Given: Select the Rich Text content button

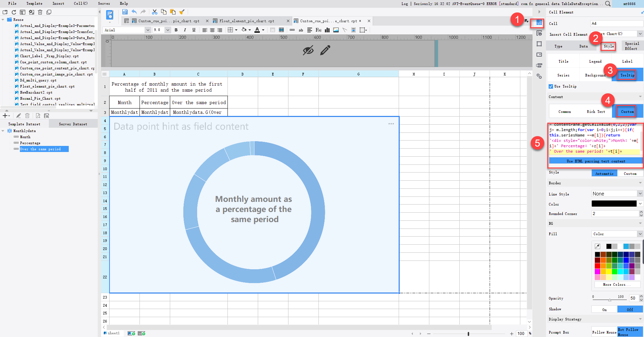Looking at the screenshot, I should point(596,112).
